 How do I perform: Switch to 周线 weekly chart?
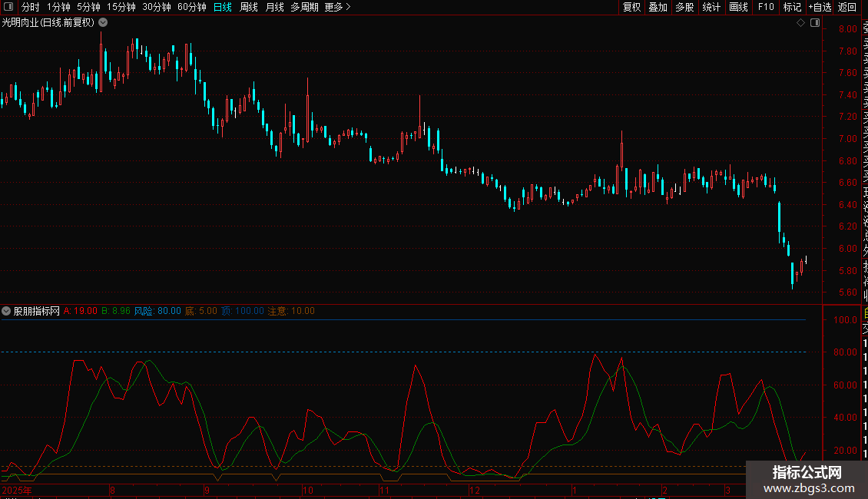pyautogui.click(x=249, y=7)
